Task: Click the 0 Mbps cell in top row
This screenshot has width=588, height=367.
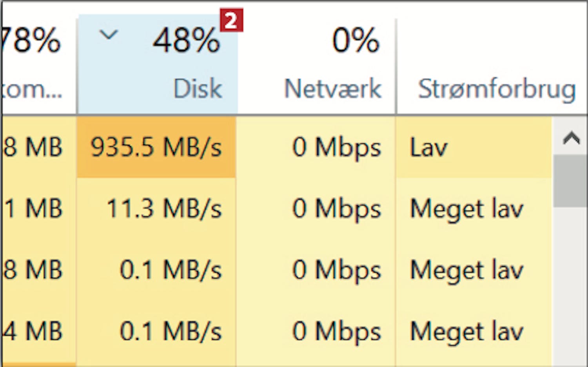Action: pyautogui.click(x=336, y=147)
